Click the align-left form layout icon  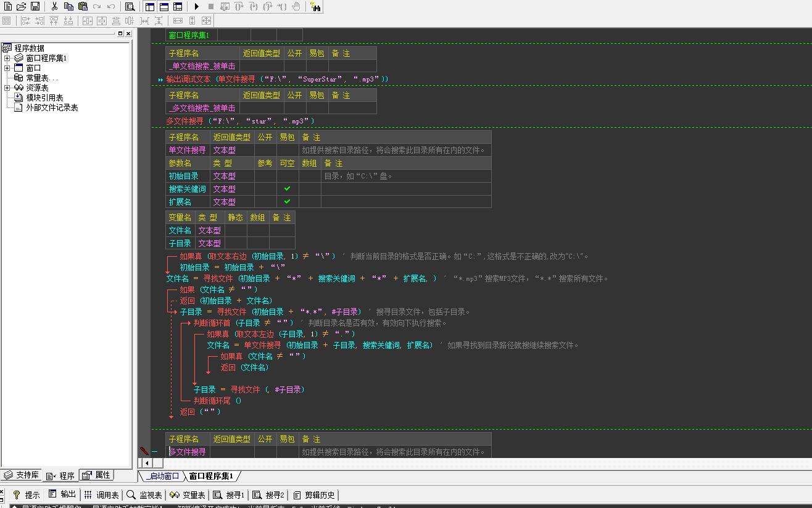[x=26, y=21]
